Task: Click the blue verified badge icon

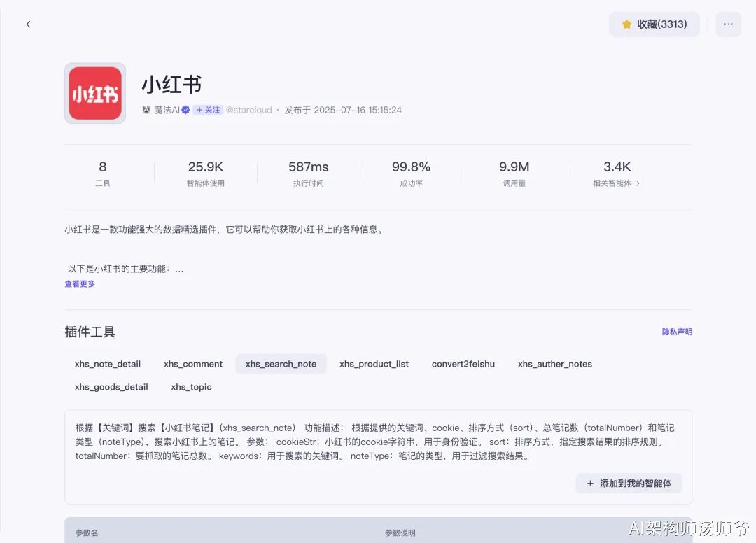Action: point(185,111)
